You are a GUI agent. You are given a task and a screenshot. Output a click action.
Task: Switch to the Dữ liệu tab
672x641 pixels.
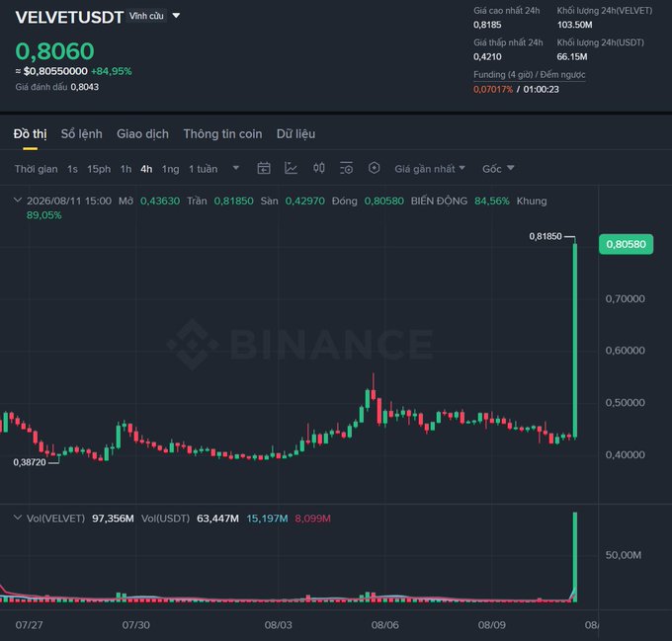coord(295,134)
